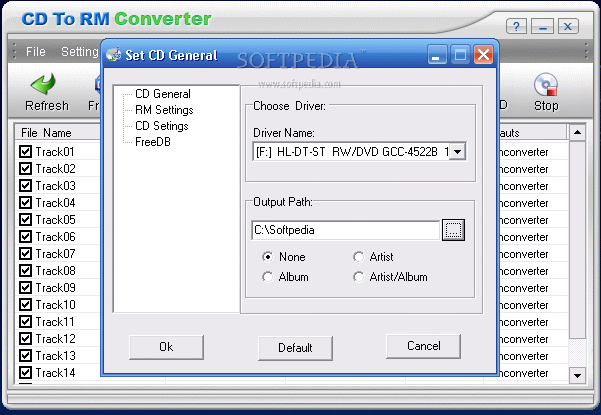This screenshot has width=601, height=415.
Task: Open the File menu
Action: click(x=36, y=51)
